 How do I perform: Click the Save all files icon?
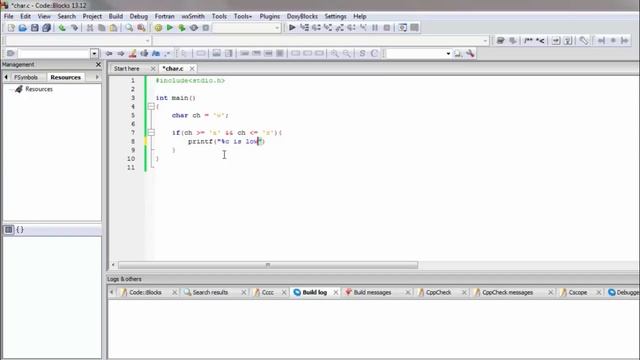[x=46, y=28]
